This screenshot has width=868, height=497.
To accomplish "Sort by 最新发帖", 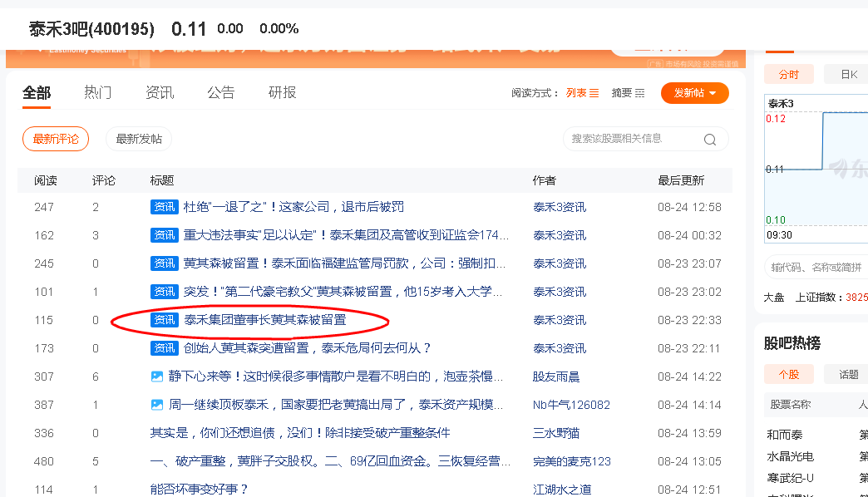I will (x=138, y=139).
